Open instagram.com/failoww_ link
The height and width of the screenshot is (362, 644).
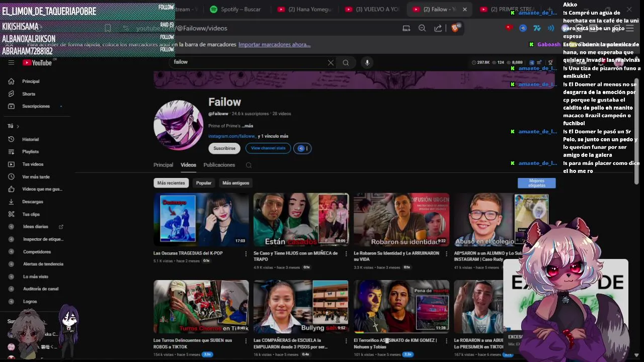click(232, 136)
